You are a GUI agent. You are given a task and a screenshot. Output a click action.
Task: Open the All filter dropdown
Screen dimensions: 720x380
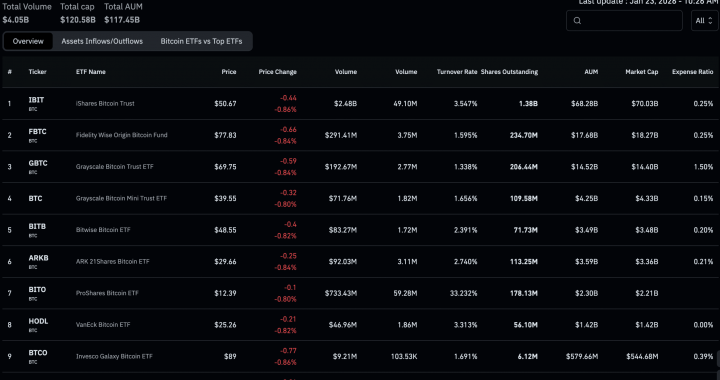(704, 21)
